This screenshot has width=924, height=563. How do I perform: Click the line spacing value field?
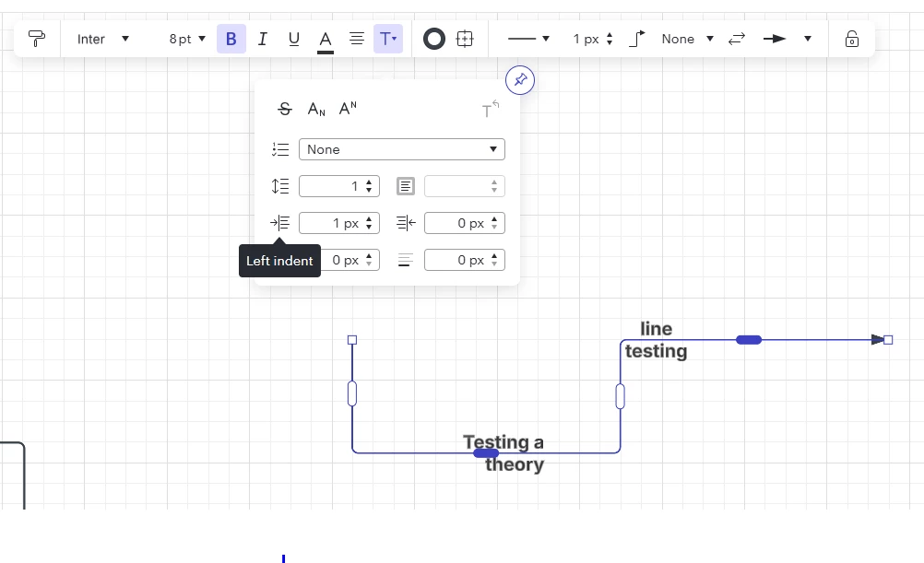pos(338,186)
